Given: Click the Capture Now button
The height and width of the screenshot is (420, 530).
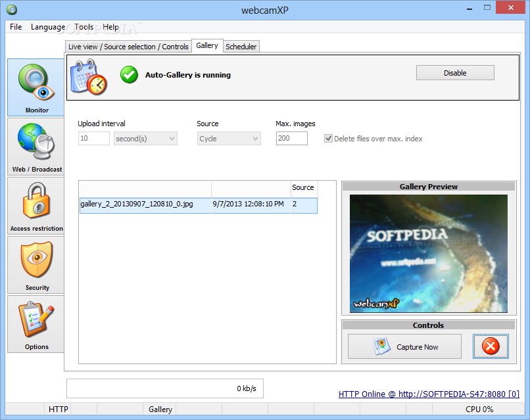Looking at the screenshot, I should click(404, 346).
